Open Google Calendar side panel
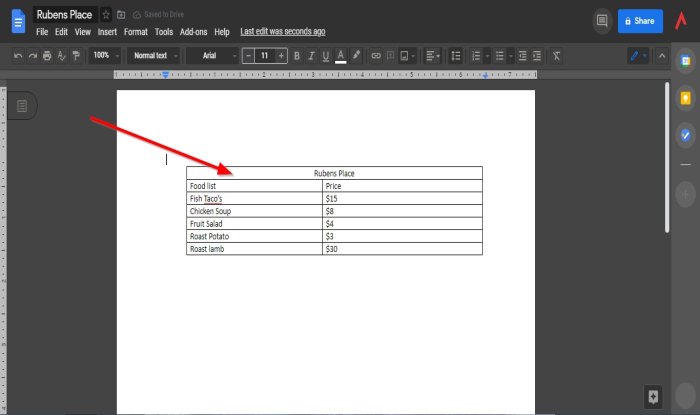 click(686, 61)
